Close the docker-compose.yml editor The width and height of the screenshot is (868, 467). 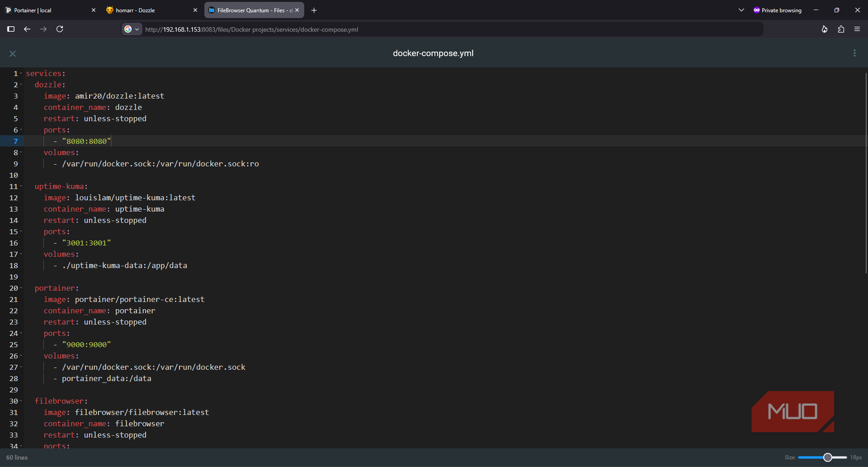coord(13,54)
